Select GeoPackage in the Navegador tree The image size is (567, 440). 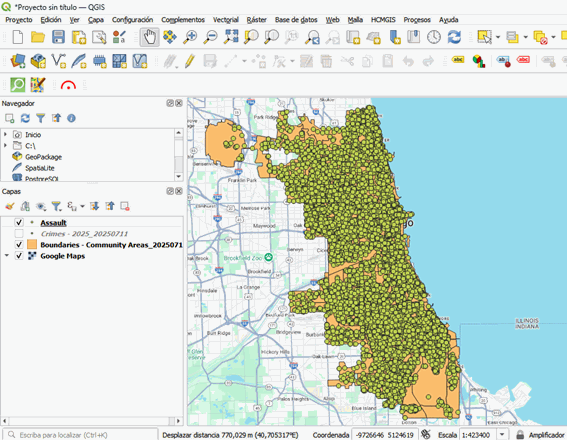pos(43,157)
